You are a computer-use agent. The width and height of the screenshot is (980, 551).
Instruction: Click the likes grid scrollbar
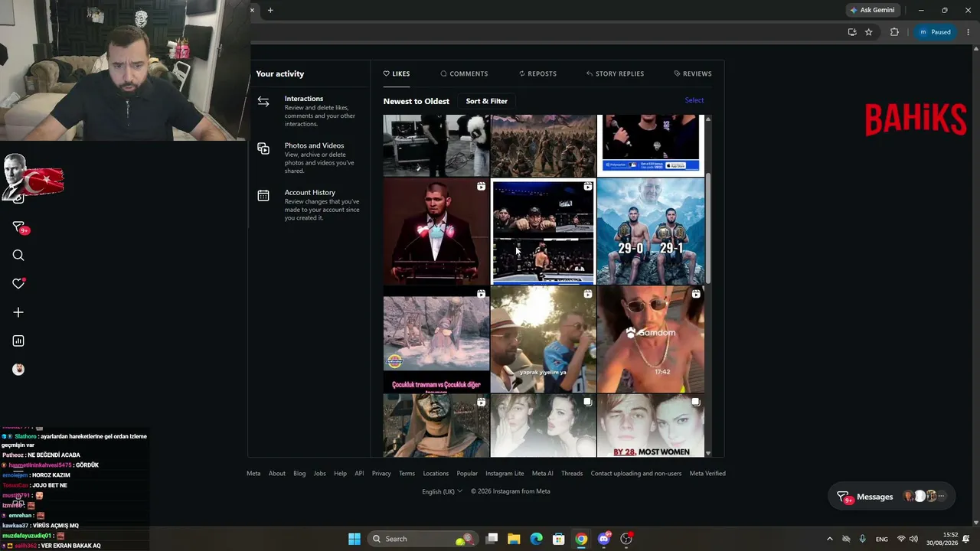pos(708,229)
